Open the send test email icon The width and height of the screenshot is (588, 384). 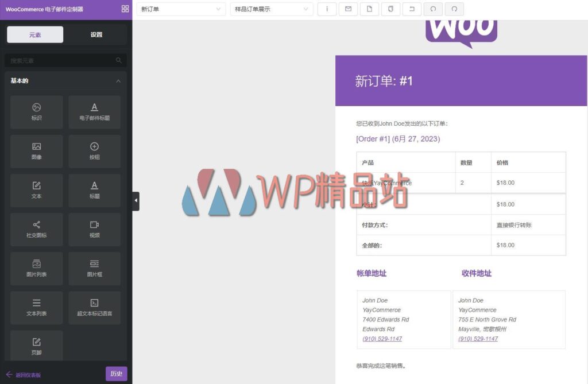point(348,9)
